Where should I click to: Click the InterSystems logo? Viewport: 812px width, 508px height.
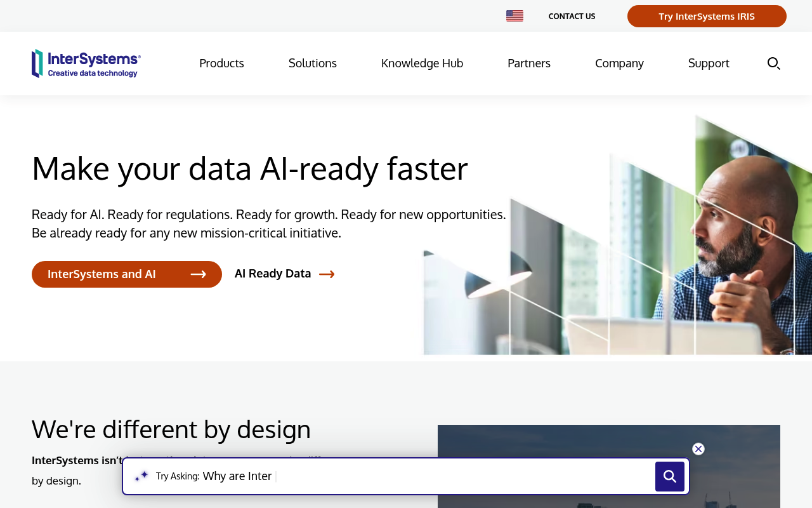point(86,63)
